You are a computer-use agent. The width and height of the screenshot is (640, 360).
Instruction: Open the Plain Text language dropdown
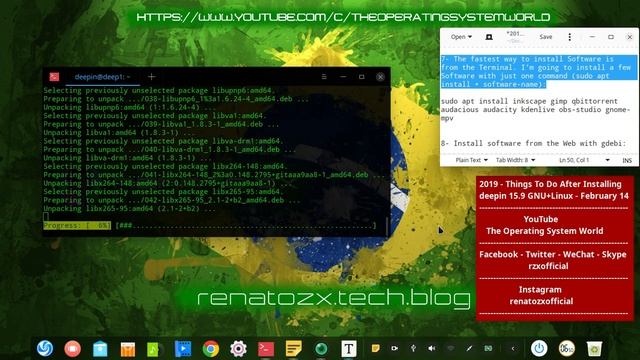point(471,160)
